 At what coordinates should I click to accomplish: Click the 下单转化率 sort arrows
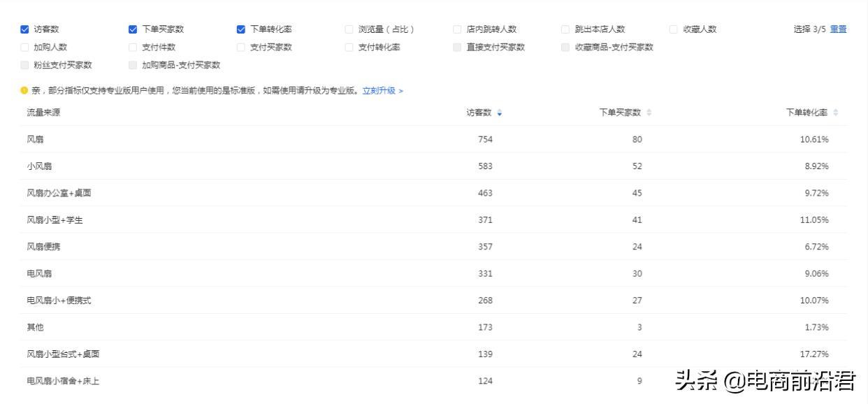[836, 113]
